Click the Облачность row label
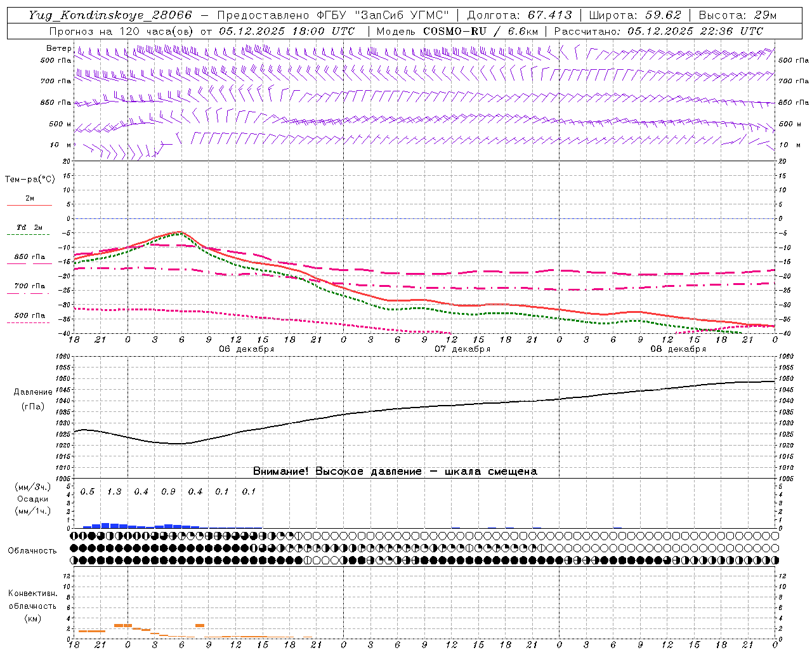The width and height of the screenshot is (812, 650). click(32, 550)
